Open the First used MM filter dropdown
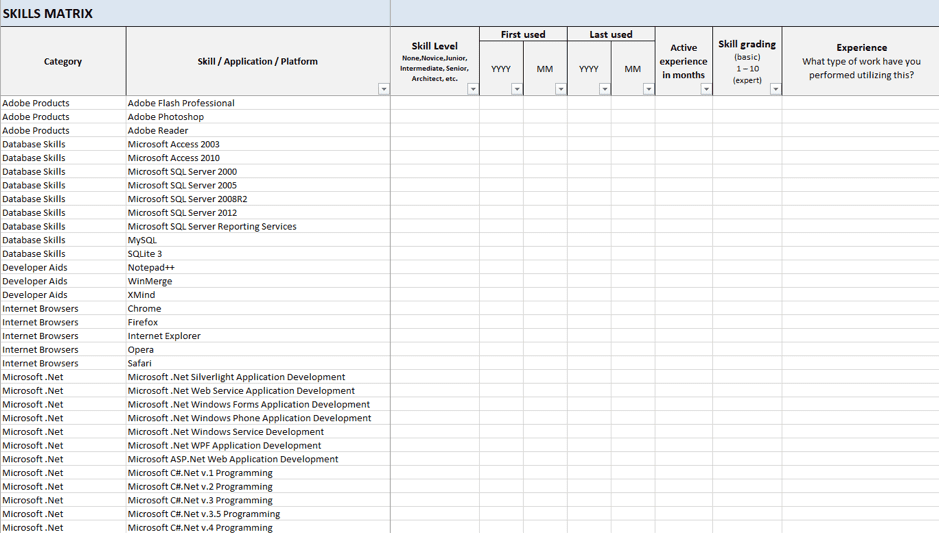Image resolution: width=939 pixels, height=533 pixels. 561,89
